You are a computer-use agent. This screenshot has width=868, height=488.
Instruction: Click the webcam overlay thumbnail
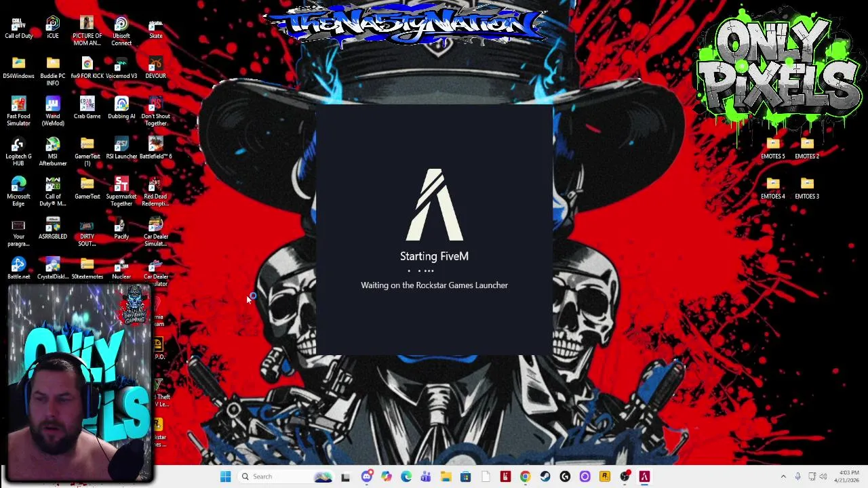[79, 383]
